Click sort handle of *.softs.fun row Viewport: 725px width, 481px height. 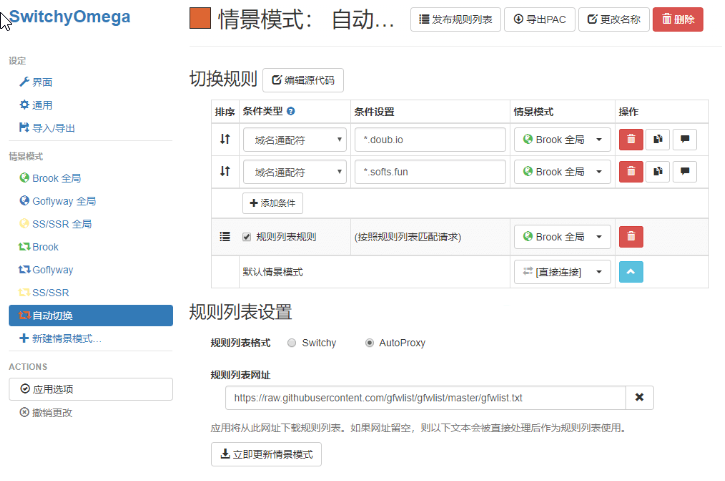[x=225, y=172]
